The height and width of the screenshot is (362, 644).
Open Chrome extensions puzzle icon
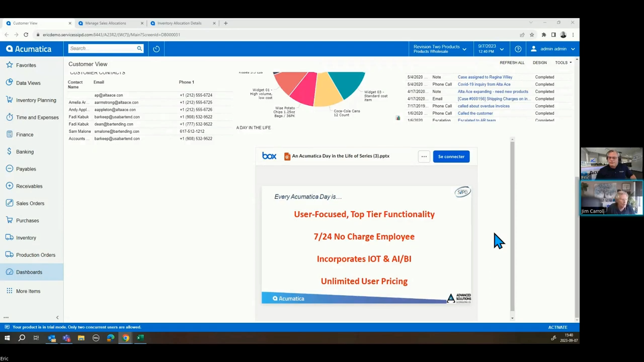click(543, 35)
